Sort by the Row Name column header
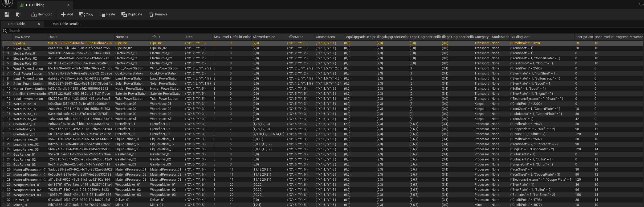 [22, 37]
